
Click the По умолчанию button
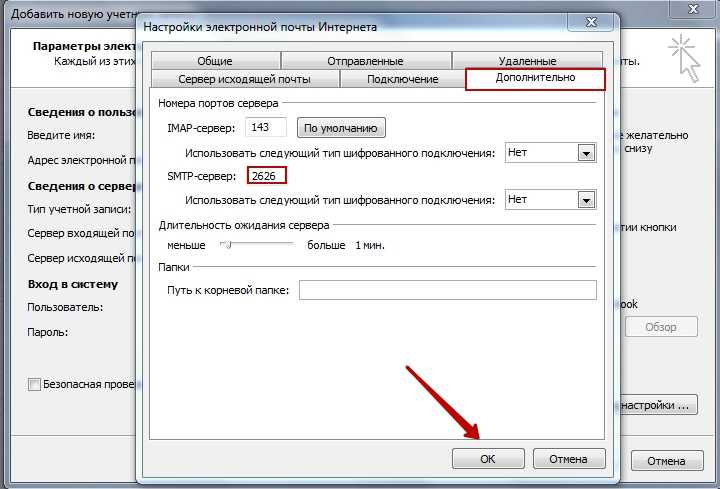341,128
